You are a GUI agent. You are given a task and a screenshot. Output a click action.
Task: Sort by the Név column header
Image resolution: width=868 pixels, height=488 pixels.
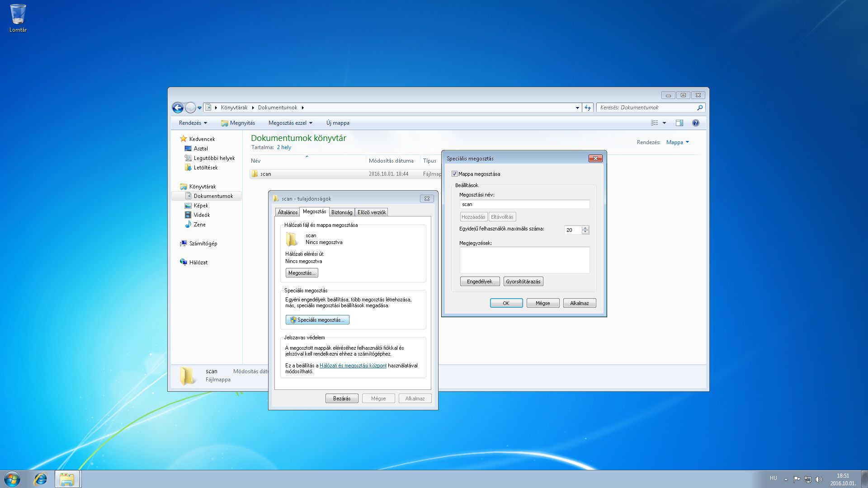[x=307, y=161]
